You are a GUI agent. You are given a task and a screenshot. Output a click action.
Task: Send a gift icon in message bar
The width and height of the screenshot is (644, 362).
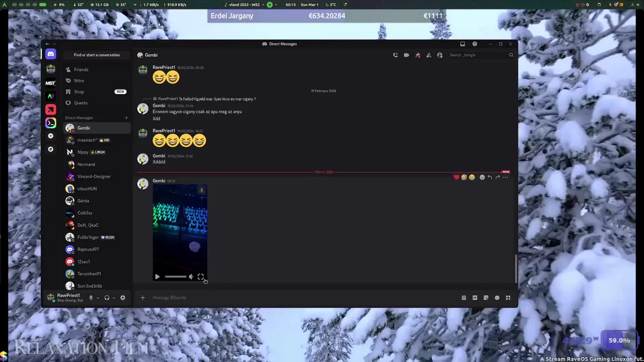pos(464,298)
